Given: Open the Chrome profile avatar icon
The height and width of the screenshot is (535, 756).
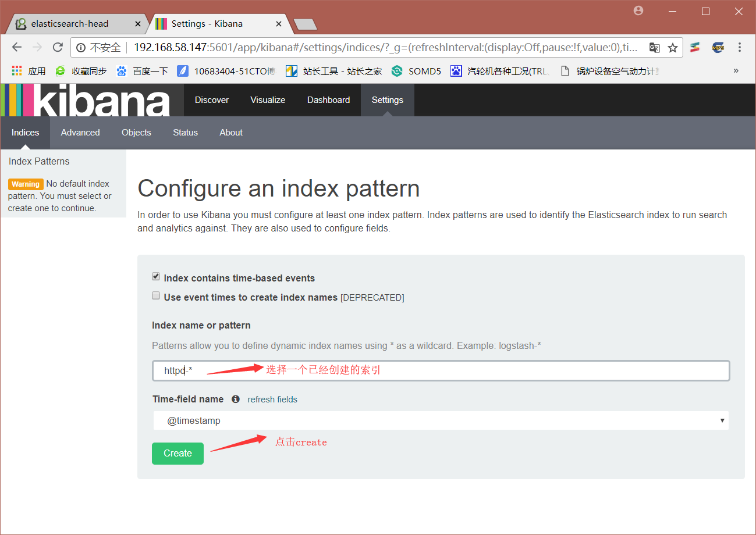Looking at the screenshot, I should [x=638, y=10].
